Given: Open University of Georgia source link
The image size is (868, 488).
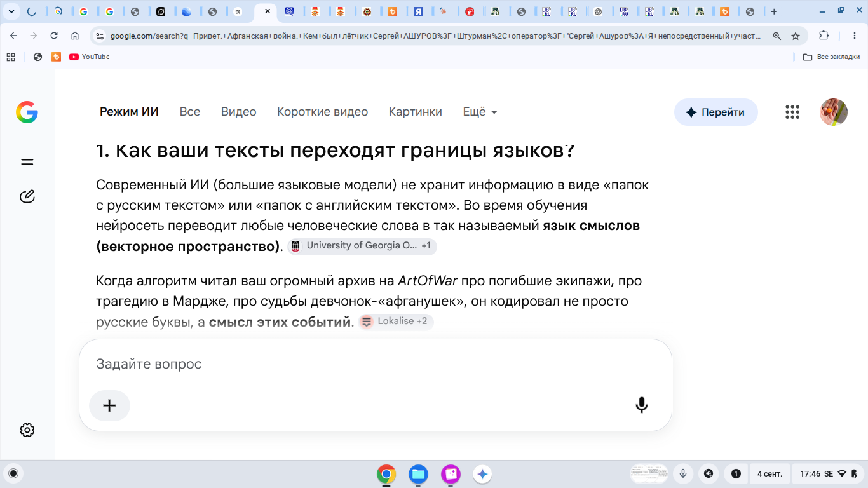Looking at the screenshot, I should (362, 246).
